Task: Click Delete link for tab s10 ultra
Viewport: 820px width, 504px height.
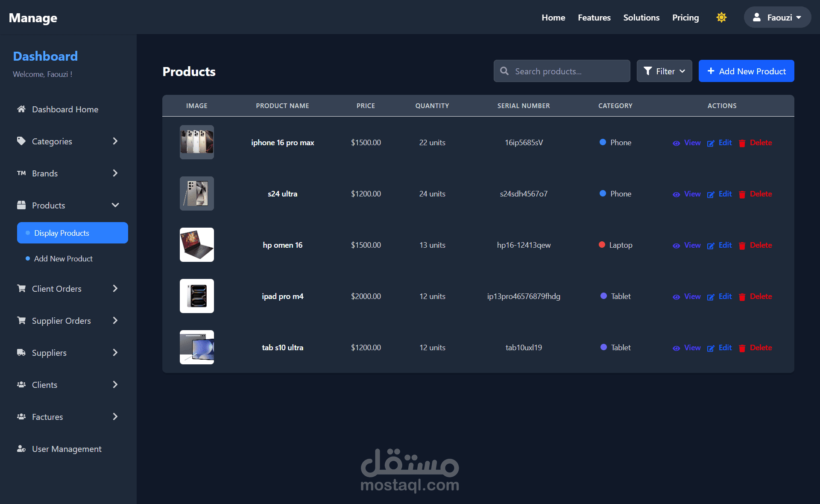Action: (761, 348)
